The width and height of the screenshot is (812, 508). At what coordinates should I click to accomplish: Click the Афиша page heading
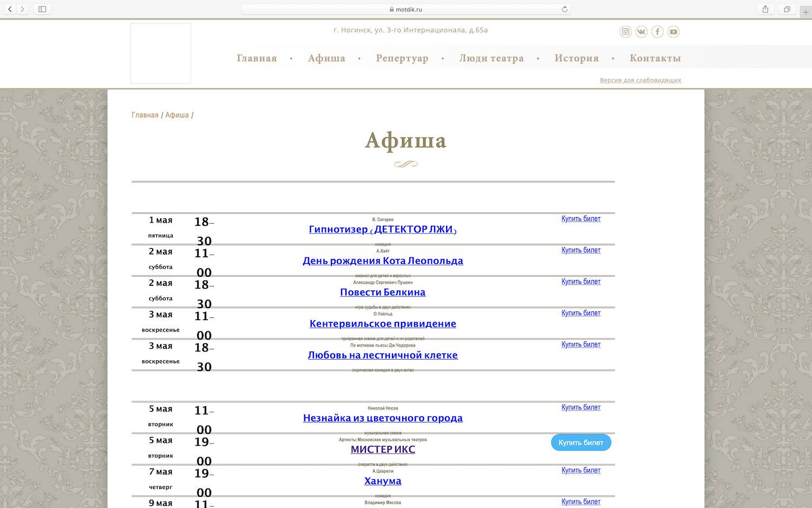(x=405, y=140)
